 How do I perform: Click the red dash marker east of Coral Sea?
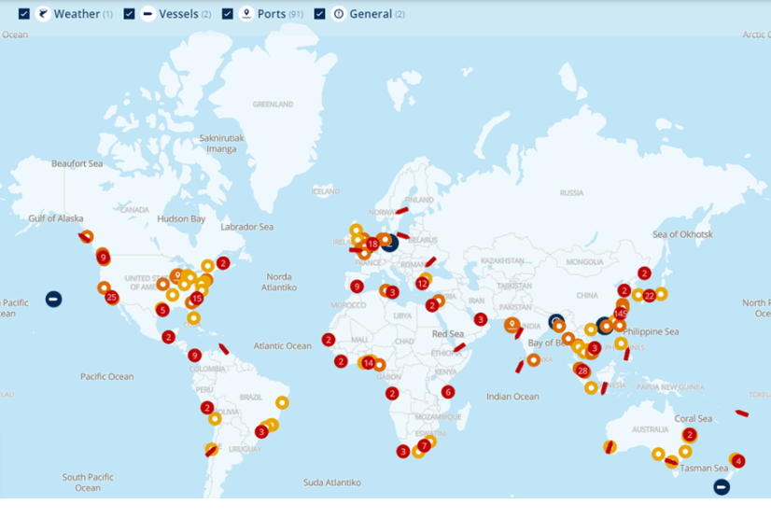click(x=741, y=413)
